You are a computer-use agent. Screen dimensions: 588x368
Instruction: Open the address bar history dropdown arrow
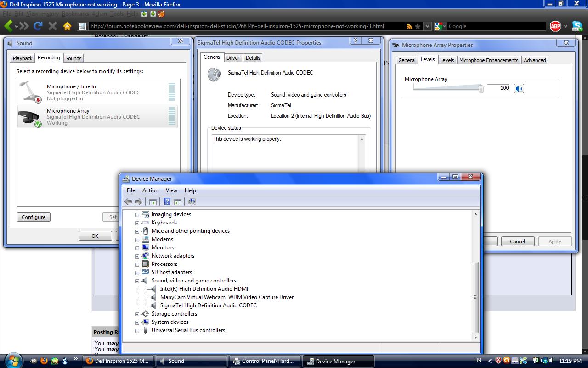427,26
